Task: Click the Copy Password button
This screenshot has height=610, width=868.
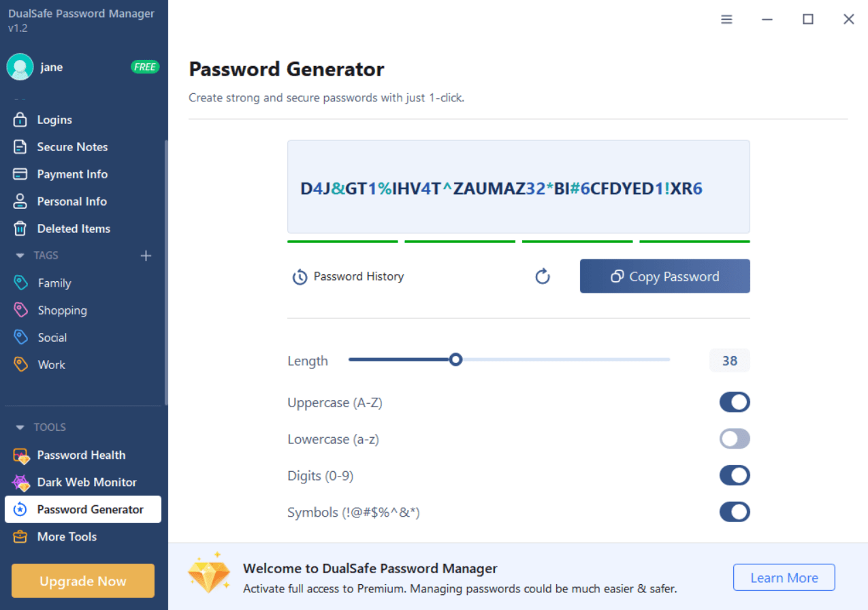Action: click(665, 276)
